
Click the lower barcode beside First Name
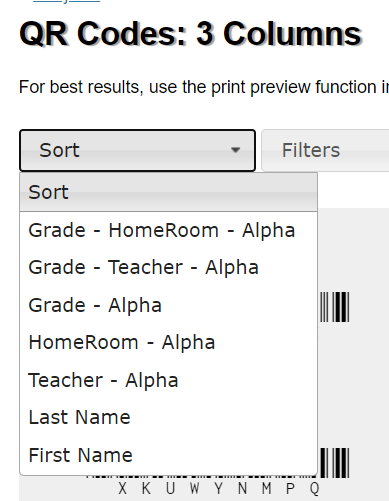click(x=335, y=463)
